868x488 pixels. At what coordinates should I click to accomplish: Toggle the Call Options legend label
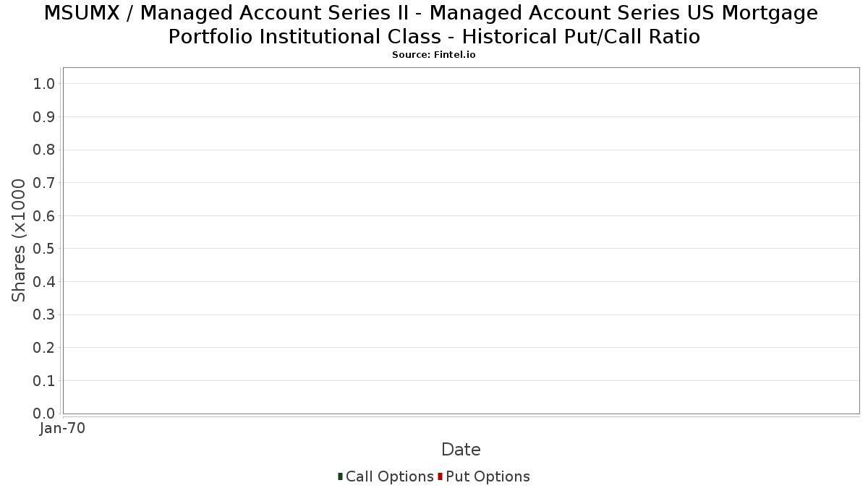click(389, 476)
